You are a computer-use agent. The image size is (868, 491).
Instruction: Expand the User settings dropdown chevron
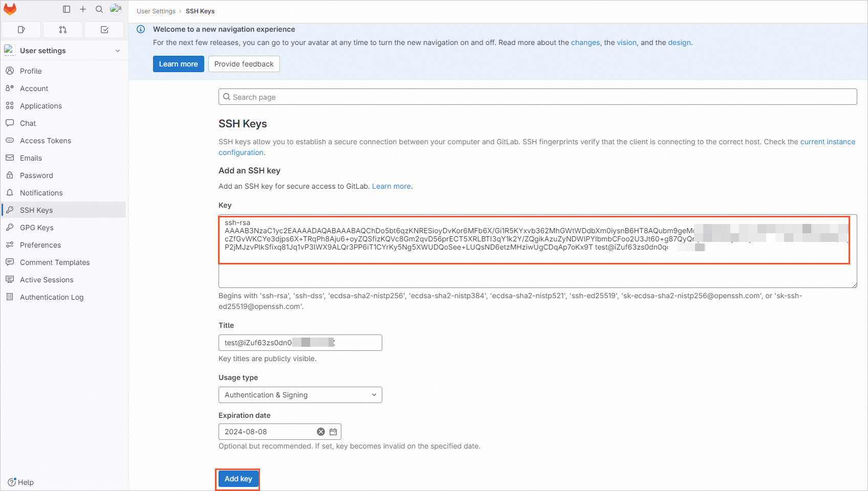point(118,51)
